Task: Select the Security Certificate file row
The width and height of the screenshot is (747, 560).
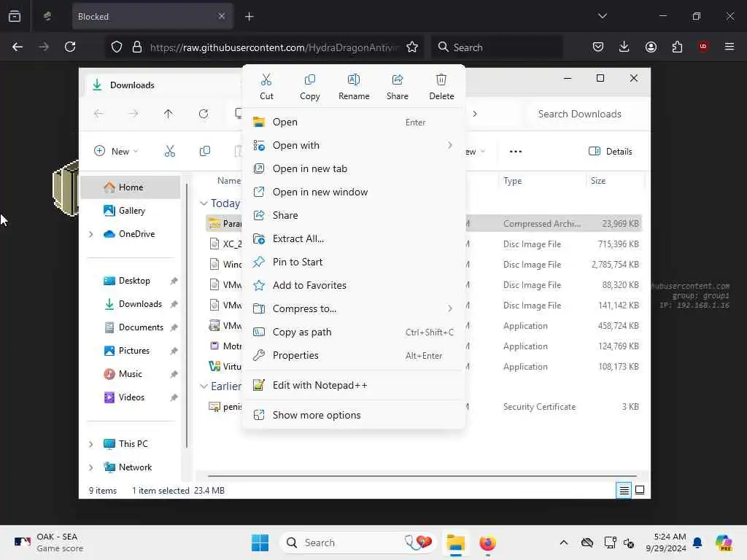Action: 425,407
